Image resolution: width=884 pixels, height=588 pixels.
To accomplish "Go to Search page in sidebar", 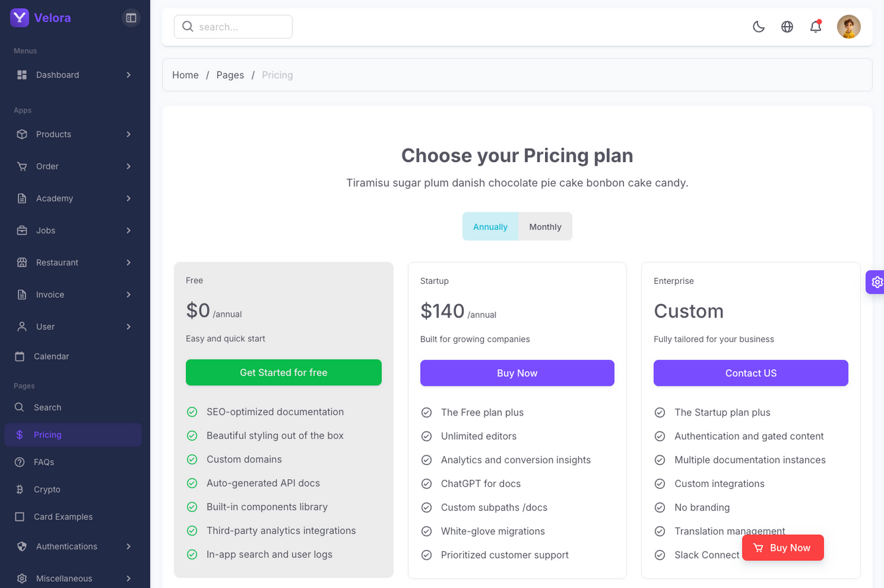I will (47, 408).
